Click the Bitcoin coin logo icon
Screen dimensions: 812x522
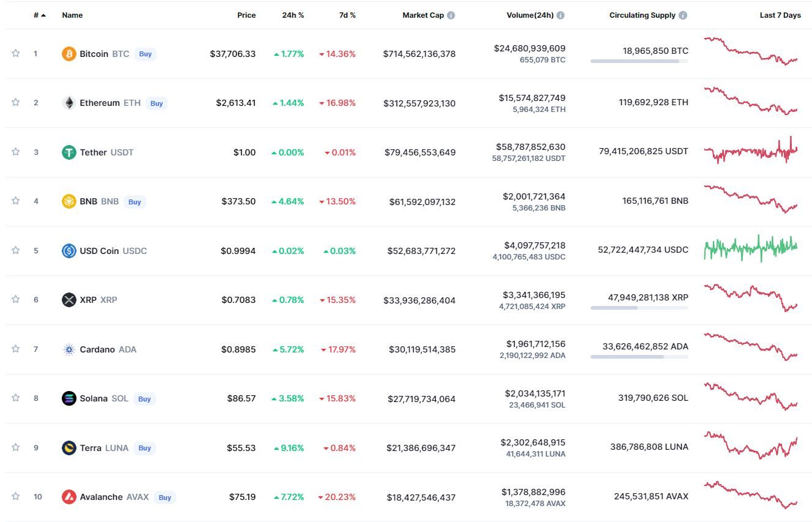69,54
